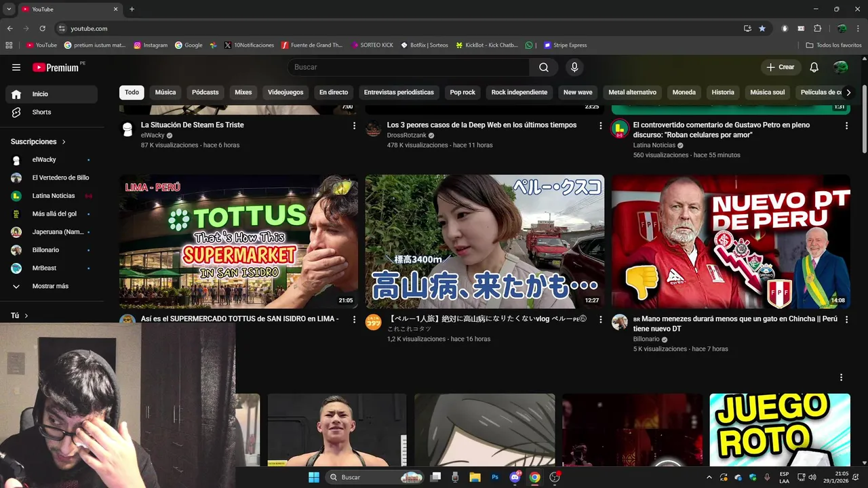The width and height of the screenshot is (868, 488).
Task: Select the Pódcasts filter chip
Action: coord(205,92)
